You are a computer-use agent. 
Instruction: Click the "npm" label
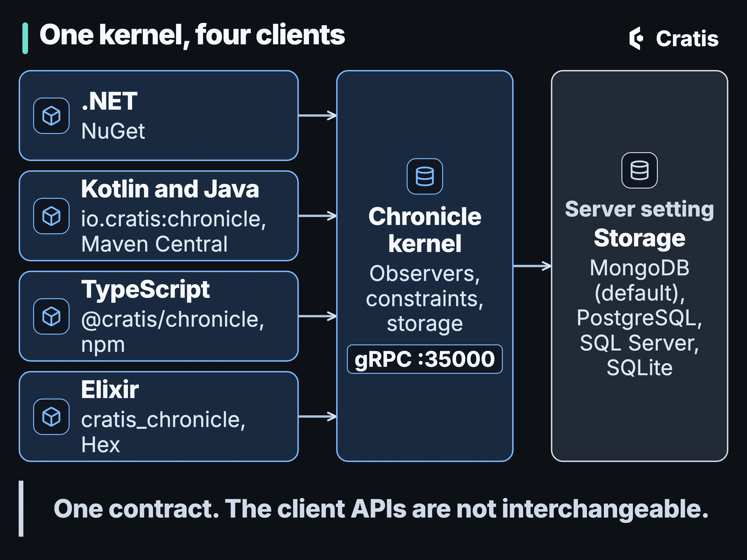(103, 346)
